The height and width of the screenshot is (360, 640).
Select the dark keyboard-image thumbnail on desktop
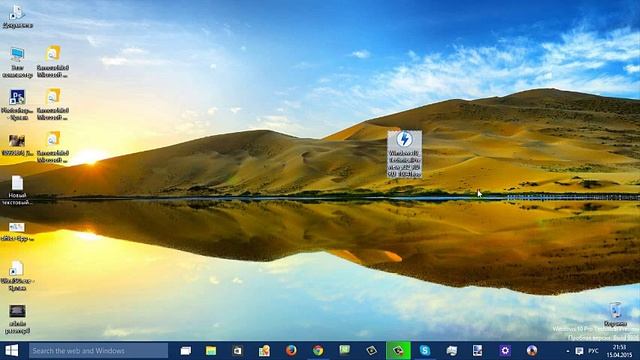tap(17, 319)
